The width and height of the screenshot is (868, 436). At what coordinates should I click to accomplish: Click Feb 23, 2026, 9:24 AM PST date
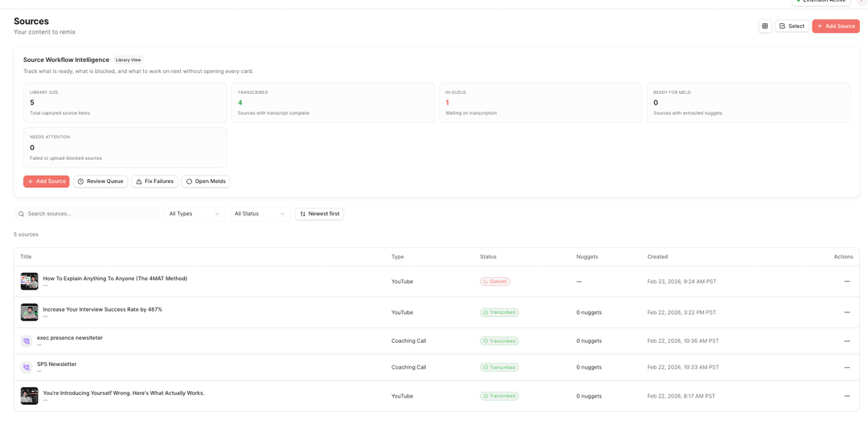click(x=682, y=282)
